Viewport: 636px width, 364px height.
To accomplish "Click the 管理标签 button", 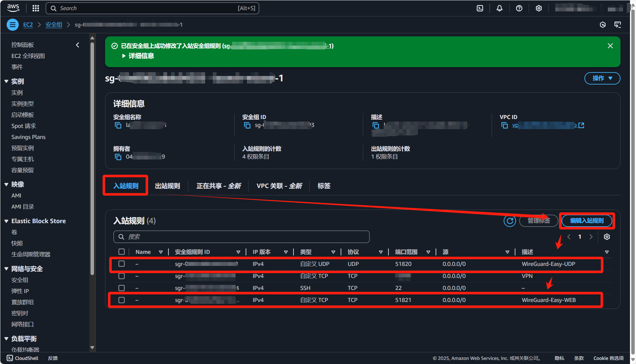I will coord(538,221).
